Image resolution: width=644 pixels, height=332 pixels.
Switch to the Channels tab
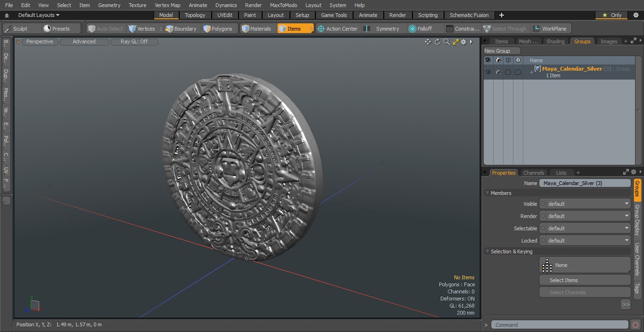pos(534,173)
